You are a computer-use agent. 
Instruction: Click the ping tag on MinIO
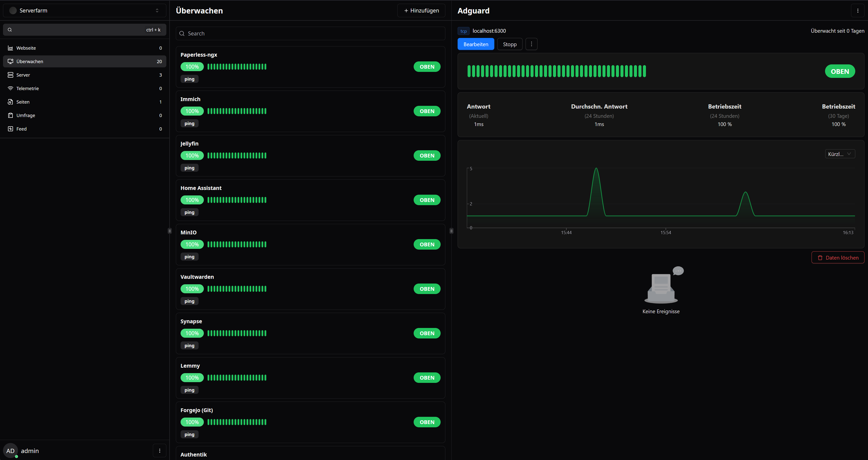[189, 257]
